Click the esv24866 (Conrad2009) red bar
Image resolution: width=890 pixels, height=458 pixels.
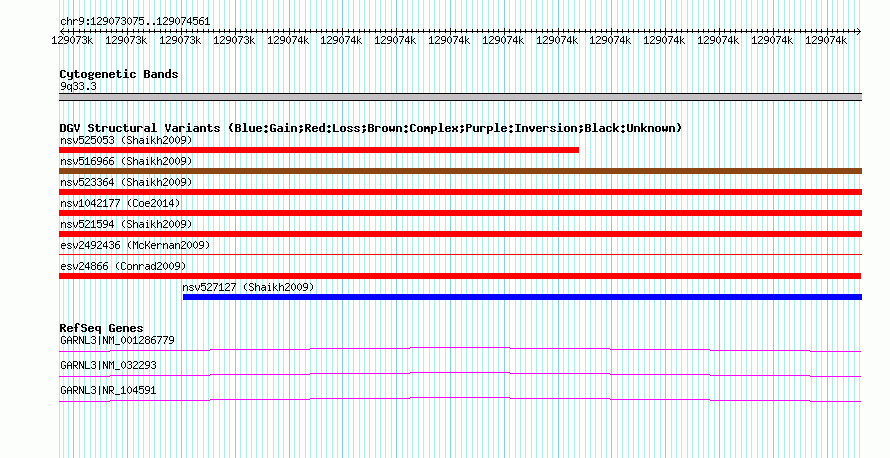click(x=460, y=276)
